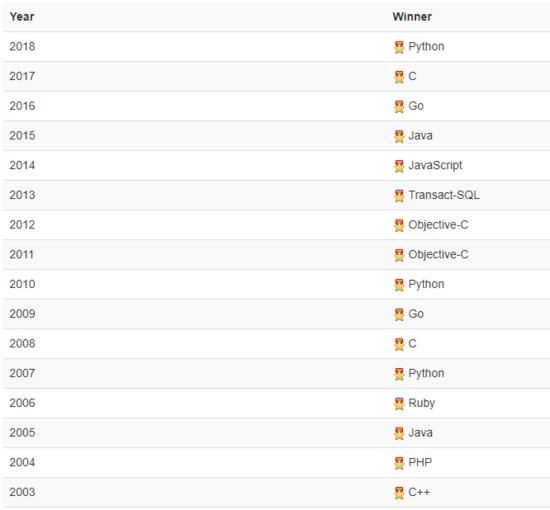Click the medal icon in the 2012 row

399,225
